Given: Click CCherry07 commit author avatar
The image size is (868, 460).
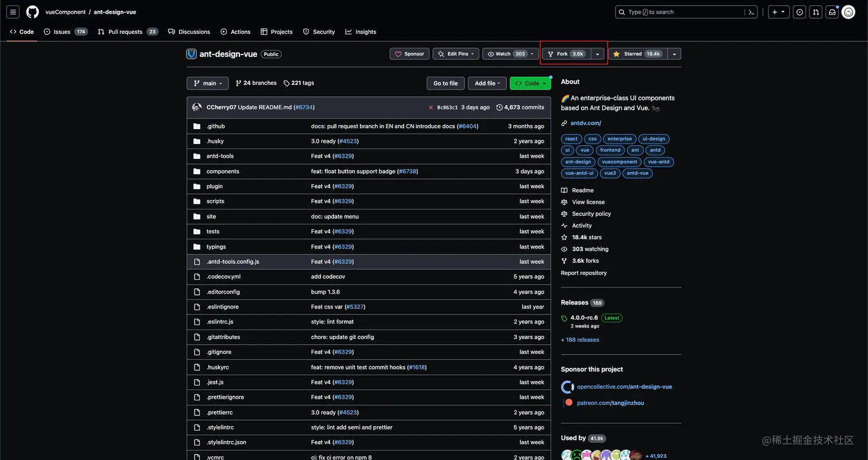Looking at the screenshot, I should click(x=197, y=107).
